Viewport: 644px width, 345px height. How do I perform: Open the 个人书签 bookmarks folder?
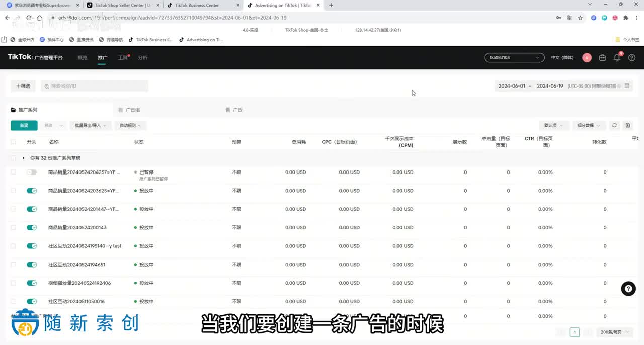pyautogui.click(x=627, y=39)
